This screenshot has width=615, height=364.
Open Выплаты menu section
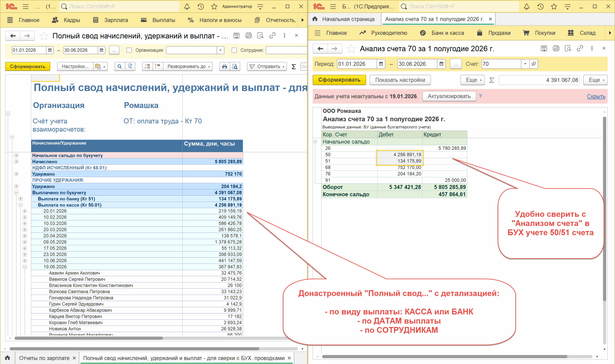158,20
